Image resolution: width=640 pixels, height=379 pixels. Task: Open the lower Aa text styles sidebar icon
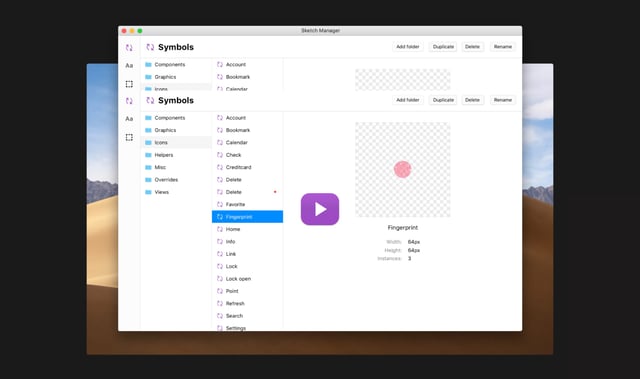pyautogui.click(x=129, y=119)
